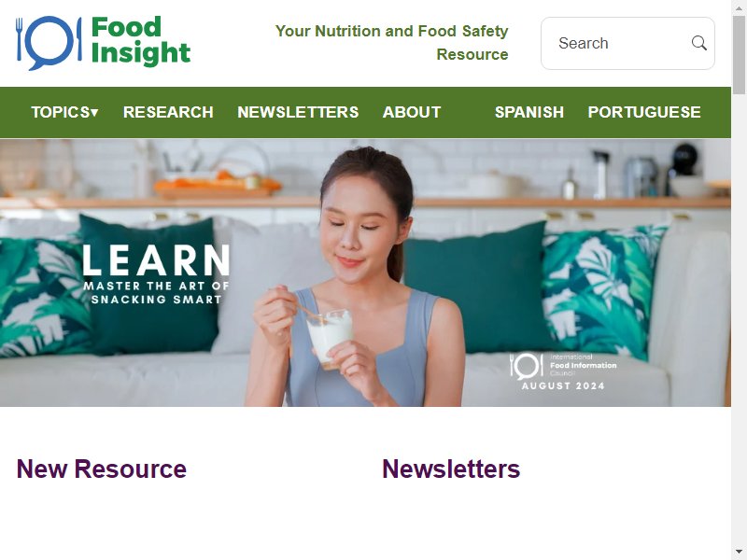Open the Newsletters section heading
Viewport: 747px width, 560px height.
click(x=451, y=469)
